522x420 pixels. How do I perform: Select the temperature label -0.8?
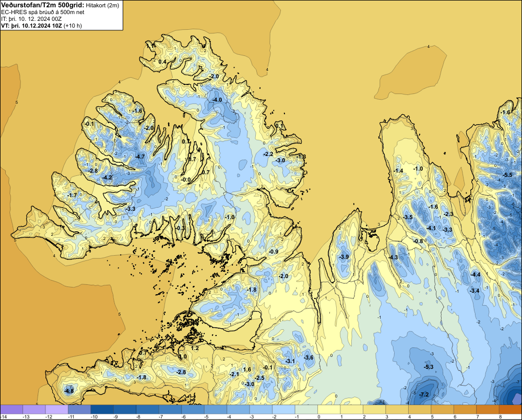(418, 241)
